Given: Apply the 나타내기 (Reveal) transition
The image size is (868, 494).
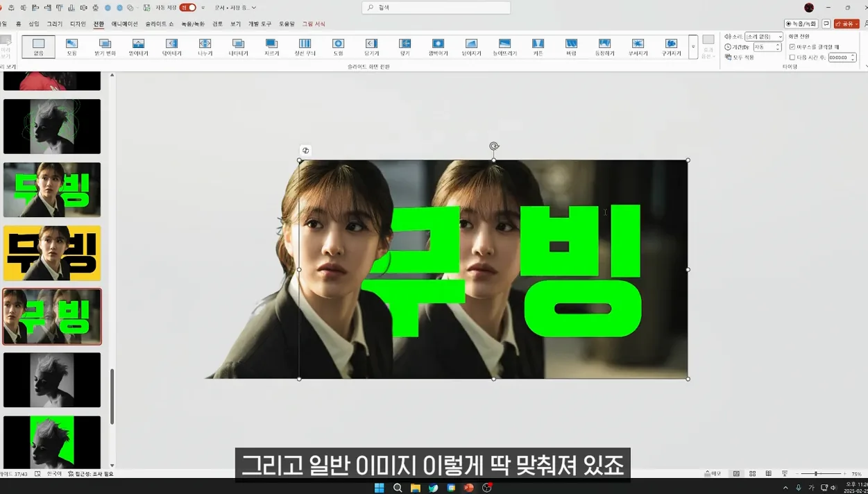Looking at the screenshot, I should 238,46.
